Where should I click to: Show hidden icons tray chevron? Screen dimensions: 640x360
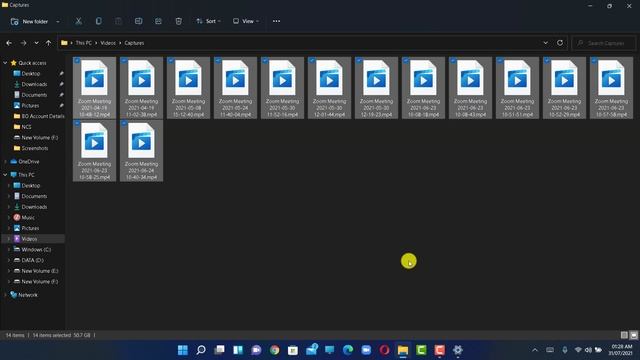pos(535,350)
